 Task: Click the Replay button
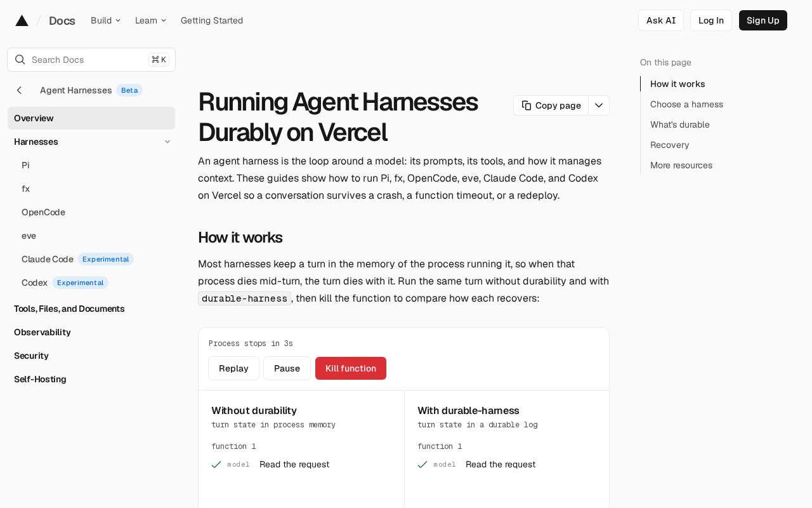(233, 368)
